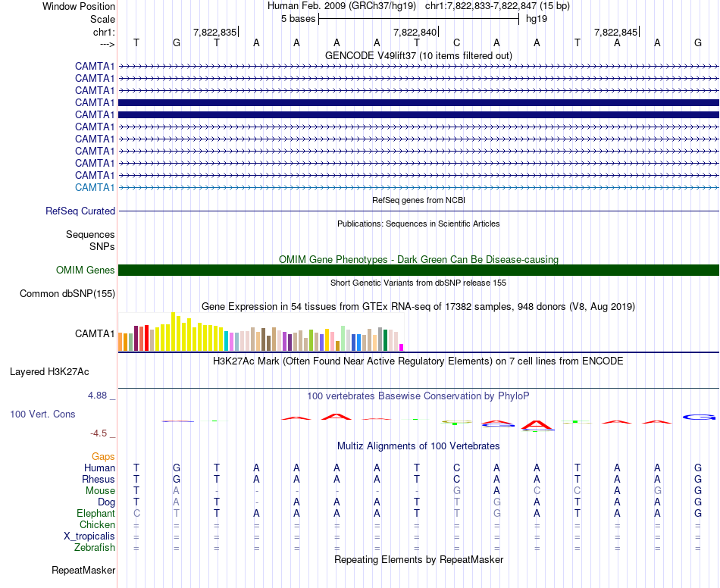The height and width of the screenshot is (588, 720).
Task: Click the orange Gaps label
Action: tap(103, 456)
